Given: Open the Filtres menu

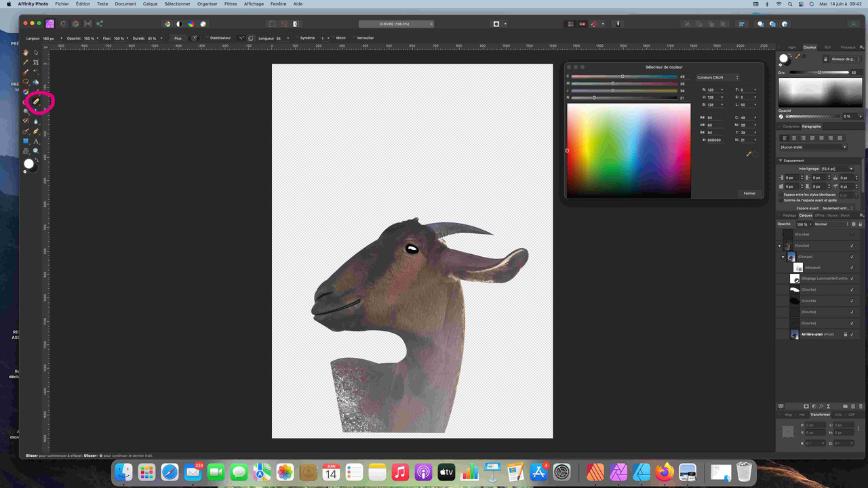Looking at the screenshot, I should [231, 4].
